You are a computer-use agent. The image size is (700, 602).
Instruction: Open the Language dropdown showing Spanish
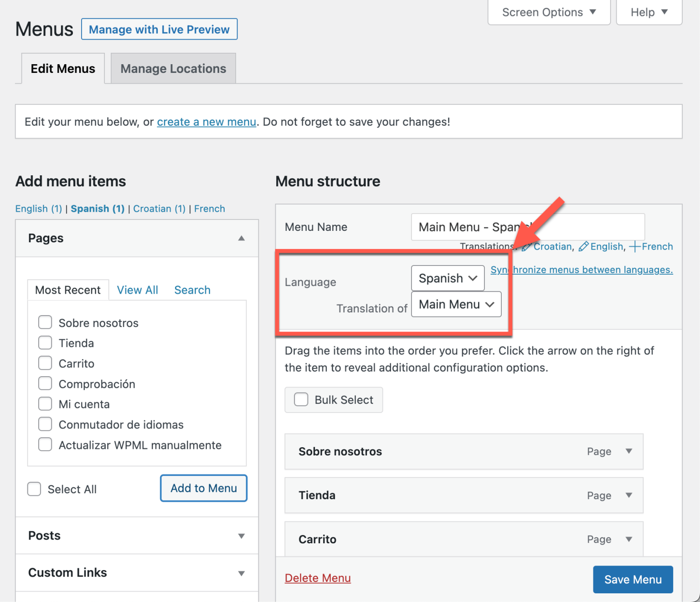(448, 278)
